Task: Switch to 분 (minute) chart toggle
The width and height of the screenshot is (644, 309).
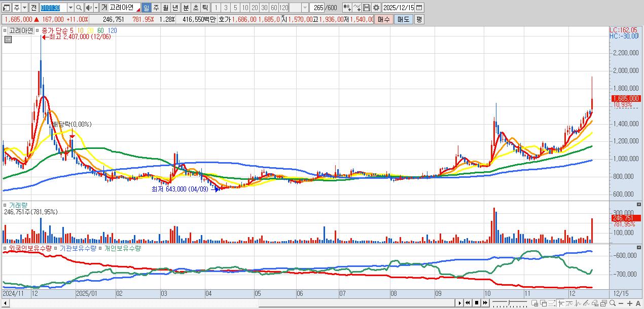Action: coord(186,8)
